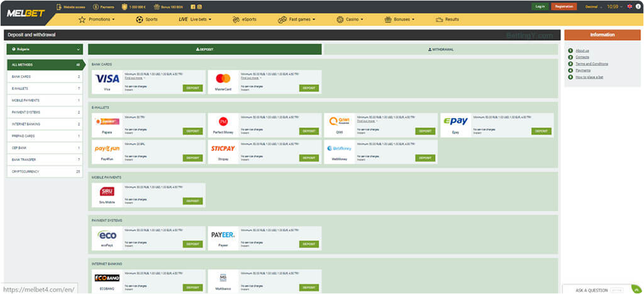
Task: Click the ecoPayz logo
Action: [107, 235]
